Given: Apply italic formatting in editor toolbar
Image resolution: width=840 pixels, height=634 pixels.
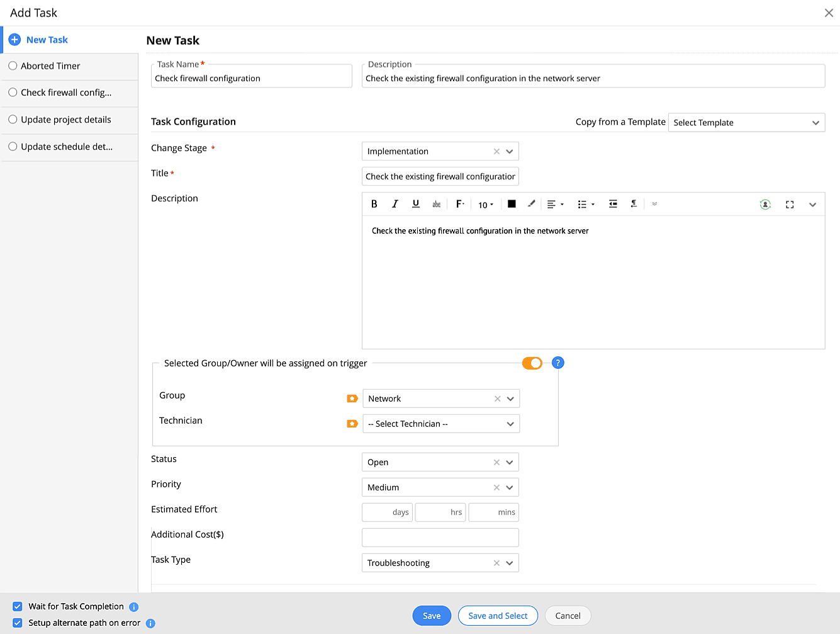Looking at the screenshot, I should pyautogui.click(x=395, y=204).
